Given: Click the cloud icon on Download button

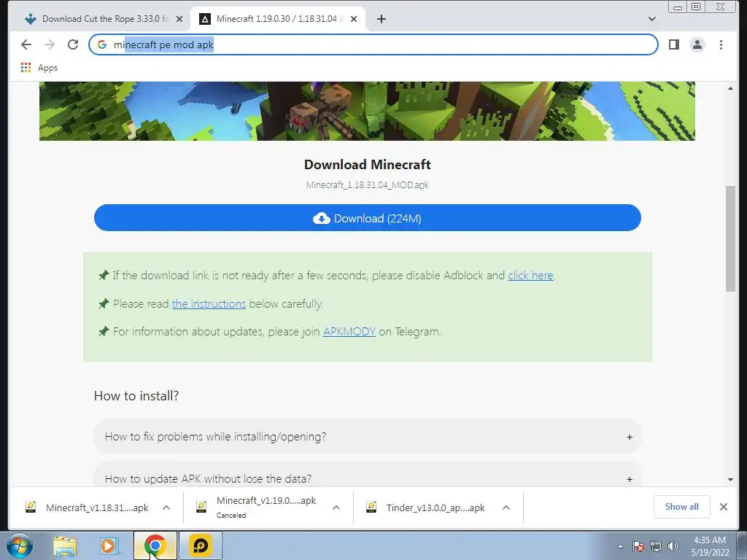Looking at the screenshot, I should (x=322, y=218).
